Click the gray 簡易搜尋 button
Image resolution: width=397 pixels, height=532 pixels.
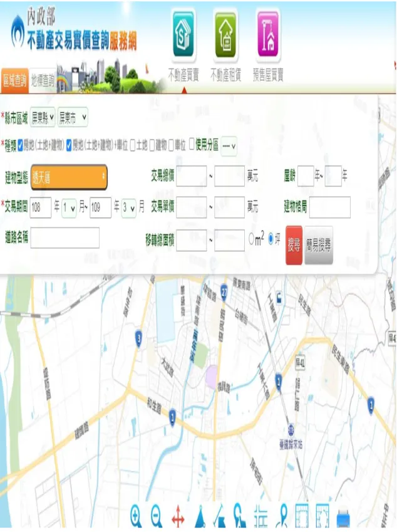[319, 244]
